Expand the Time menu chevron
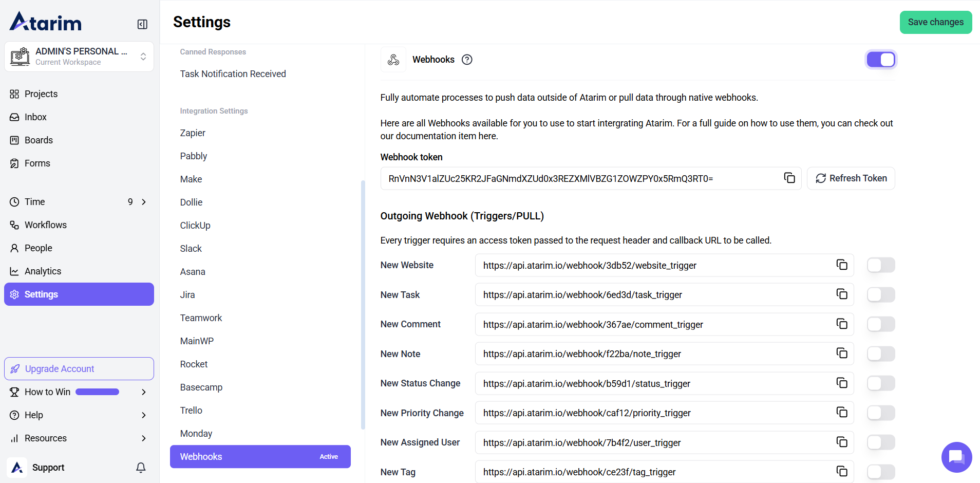This screenshot has width=980, height=483. point(144,202)
